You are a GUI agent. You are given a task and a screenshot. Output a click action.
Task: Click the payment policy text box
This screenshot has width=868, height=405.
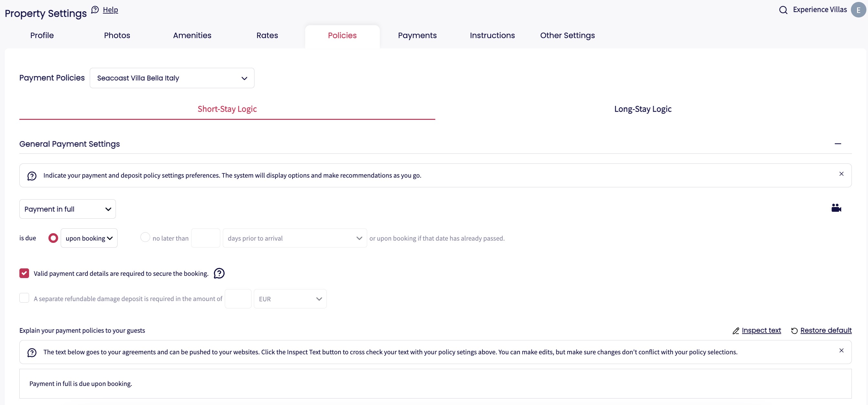[435, 383]
